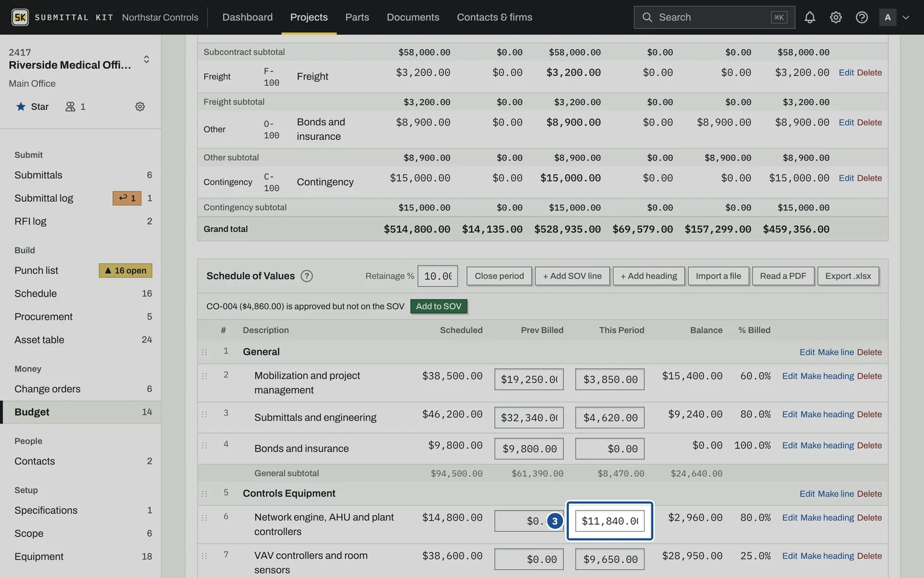This screenshot has height=578, width=924.
Task: Click the Close period button
Action: (x=500, y=276)
